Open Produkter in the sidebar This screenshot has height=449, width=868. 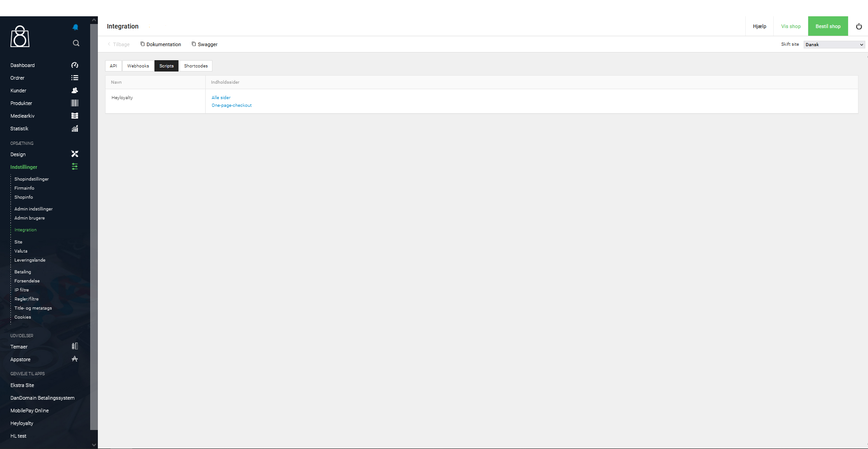[x=21, y=103]
